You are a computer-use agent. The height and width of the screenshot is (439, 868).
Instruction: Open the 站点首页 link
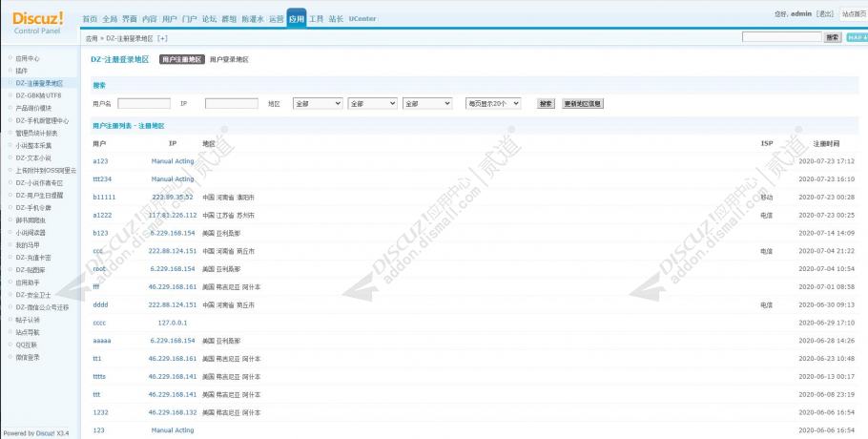pyautogui.click(x=854, y=14)
